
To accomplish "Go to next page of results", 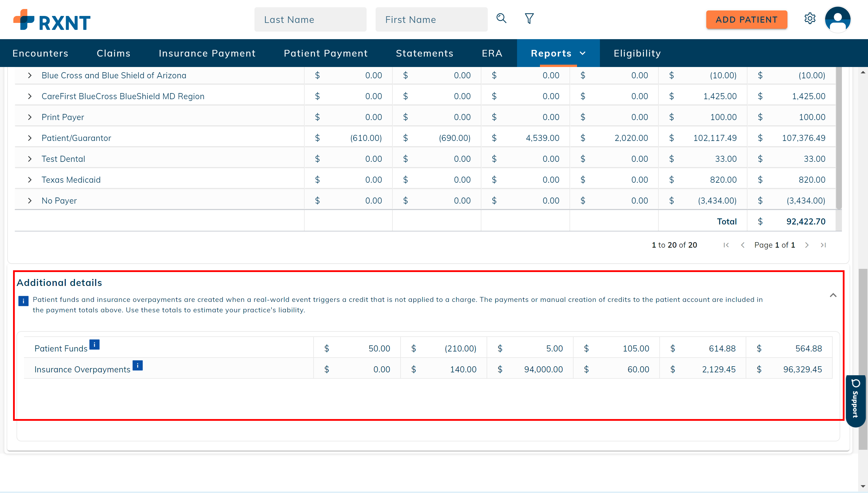I will point(807,245).
